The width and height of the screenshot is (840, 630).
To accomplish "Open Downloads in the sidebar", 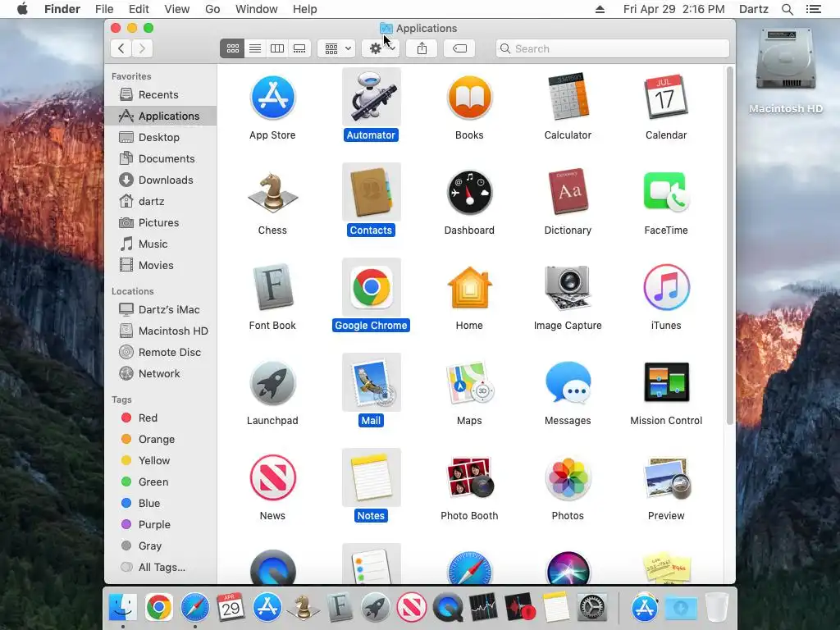I will pos(161,180).
